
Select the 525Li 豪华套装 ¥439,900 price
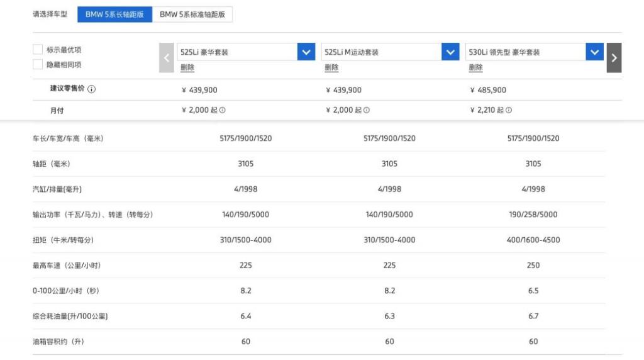[x=199, y=90]
